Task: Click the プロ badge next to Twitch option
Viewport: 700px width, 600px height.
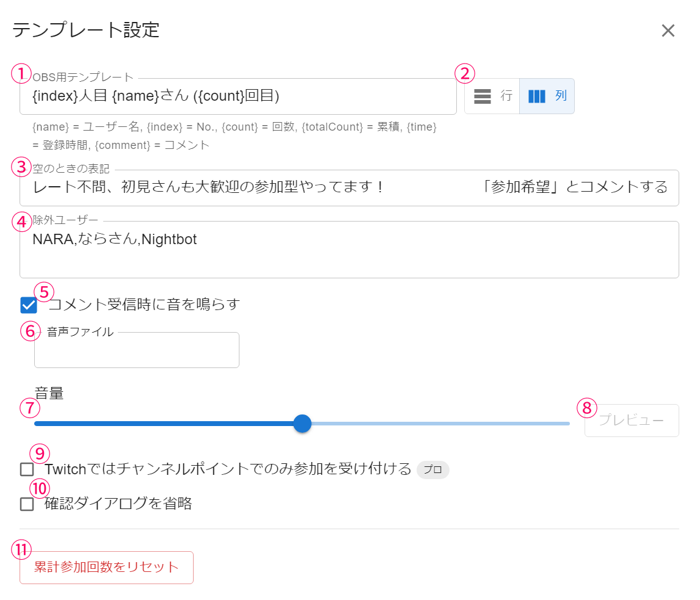Action: point(432,470)
